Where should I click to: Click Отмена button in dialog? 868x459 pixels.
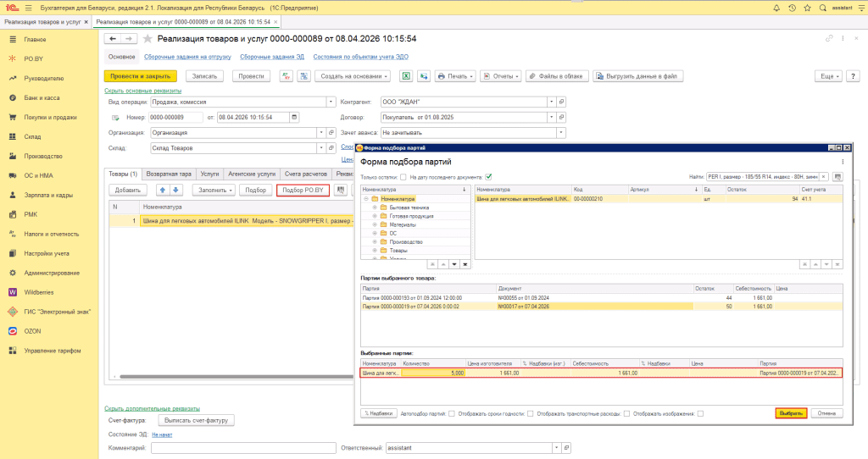[x=826, y=413]
